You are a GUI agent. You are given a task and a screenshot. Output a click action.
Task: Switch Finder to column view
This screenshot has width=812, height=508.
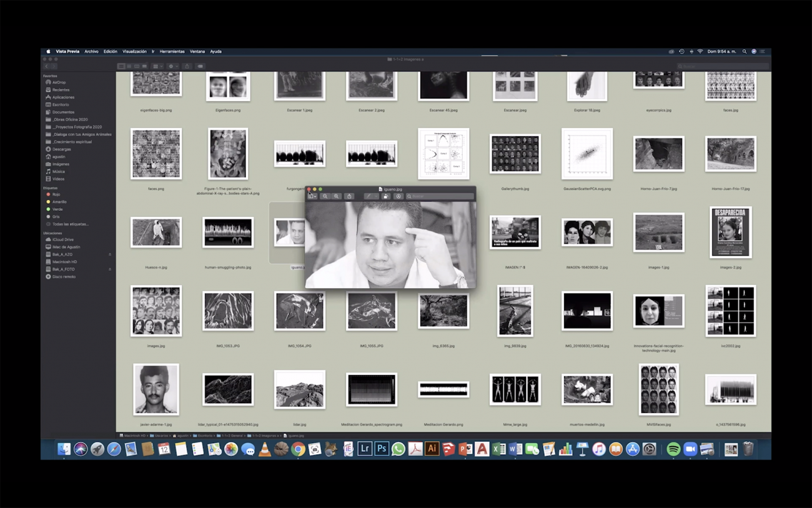137,66
